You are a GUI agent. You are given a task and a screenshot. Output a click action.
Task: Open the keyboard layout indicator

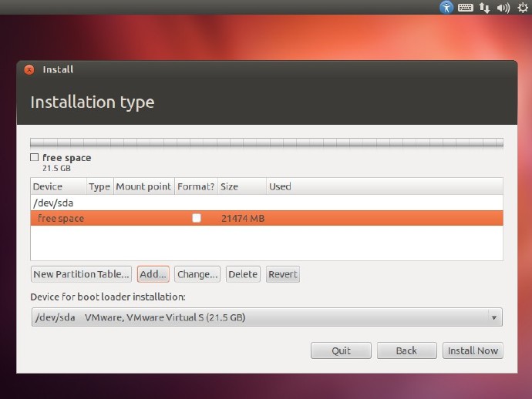click(465, 8)
